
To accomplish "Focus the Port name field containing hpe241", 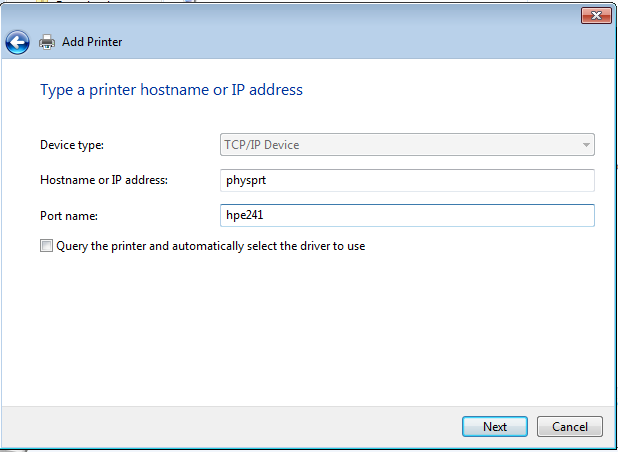I will [x=406, y=215].
